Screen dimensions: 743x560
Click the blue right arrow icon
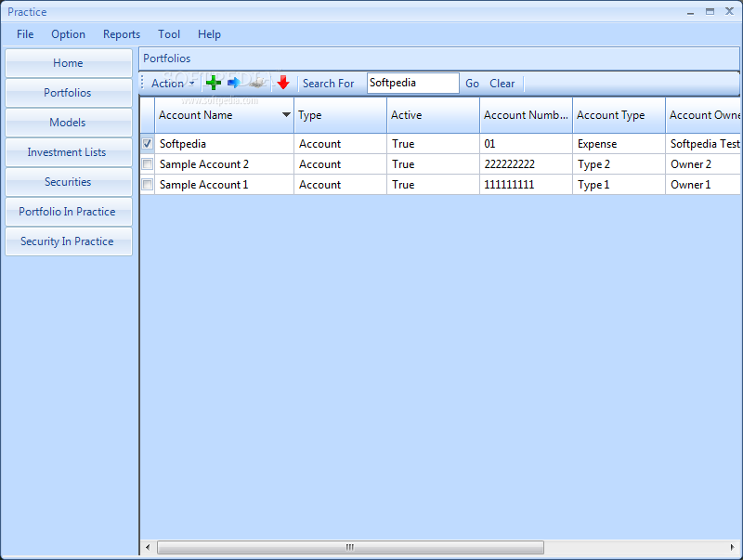pyautogui.click(x=234, y=83)
